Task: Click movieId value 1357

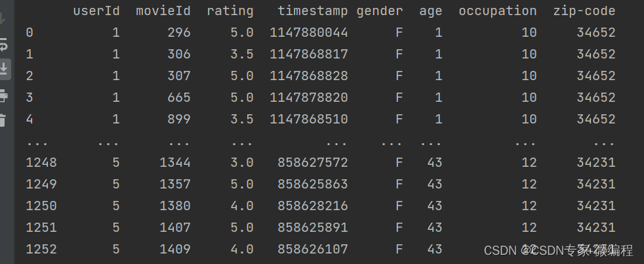Action: coord(175,185)
